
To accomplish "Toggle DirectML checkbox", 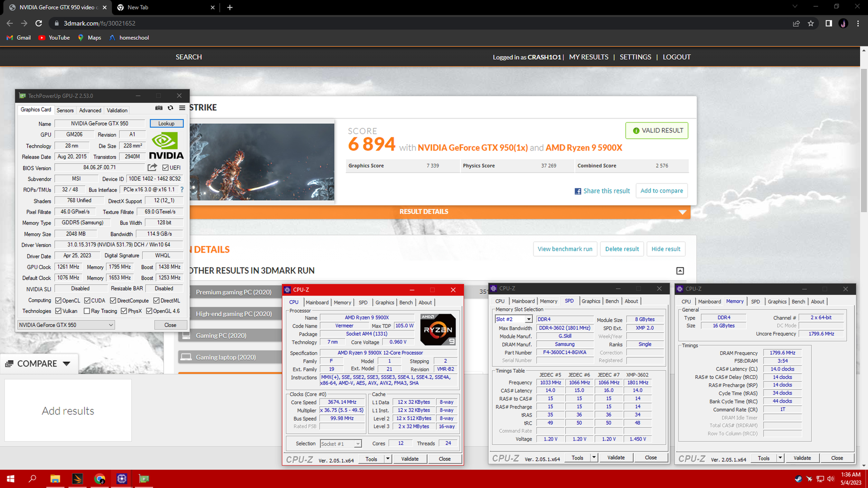I will 156,300.
